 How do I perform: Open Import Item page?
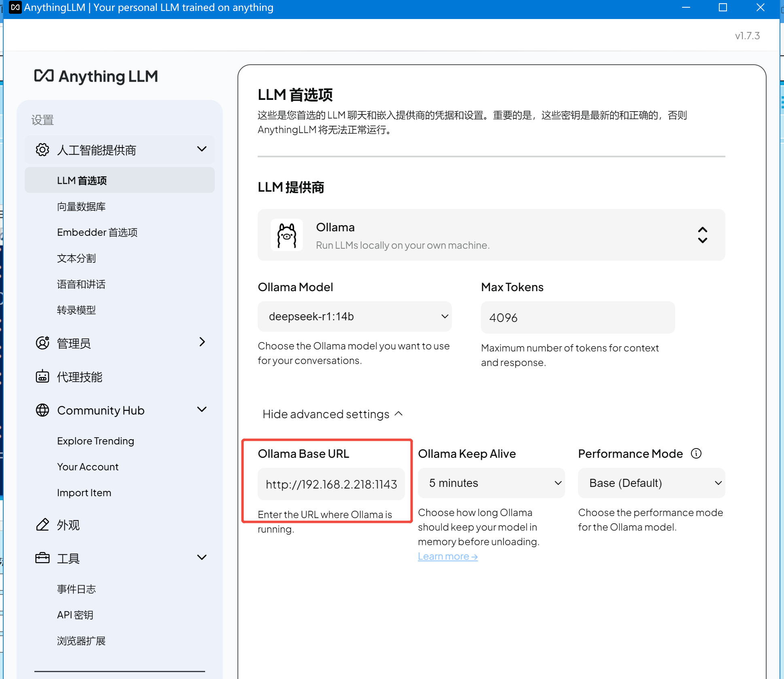click(84, 493)
